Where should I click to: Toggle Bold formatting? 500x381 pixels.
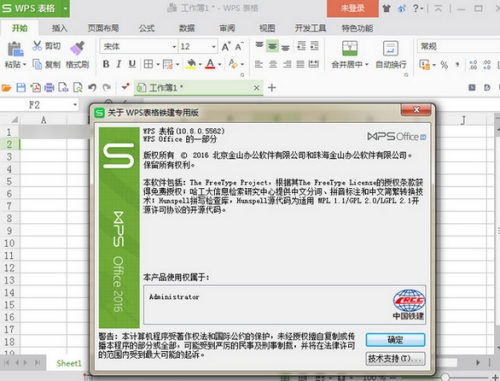point(106,64)
